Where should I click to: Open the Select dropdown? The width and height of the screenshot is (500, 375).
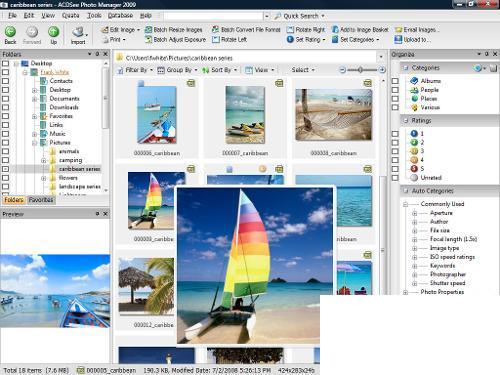(x=302, y=70)
